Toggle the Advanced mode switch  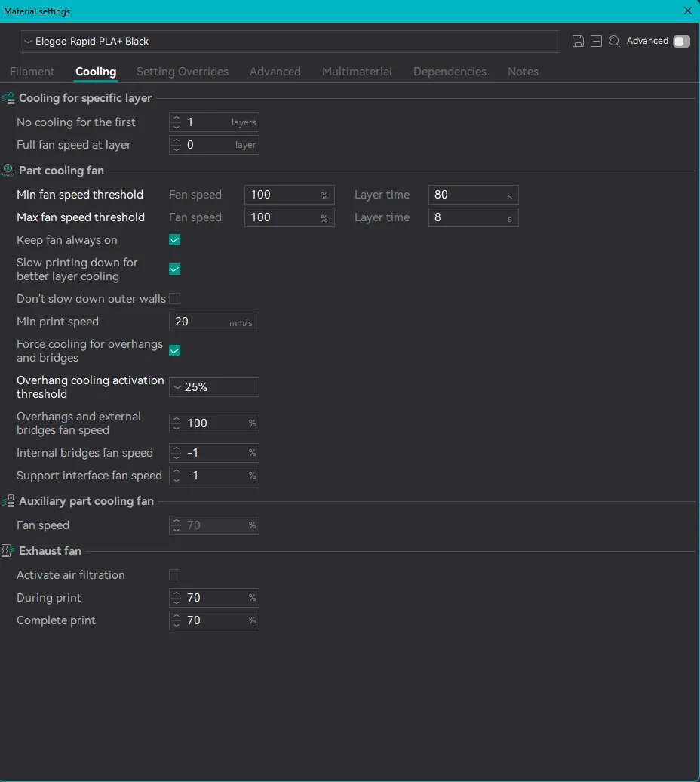tap(681, 42)
